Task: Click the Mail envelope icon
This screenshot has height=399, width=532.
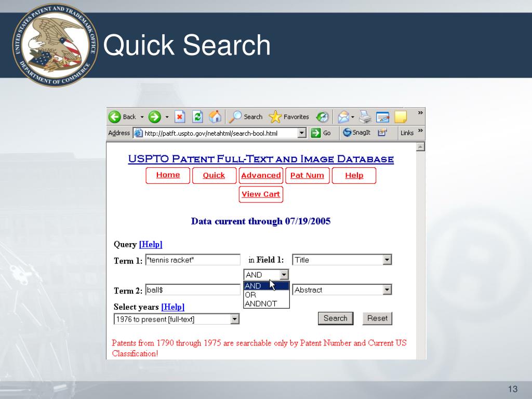Action: pos(343,117)
